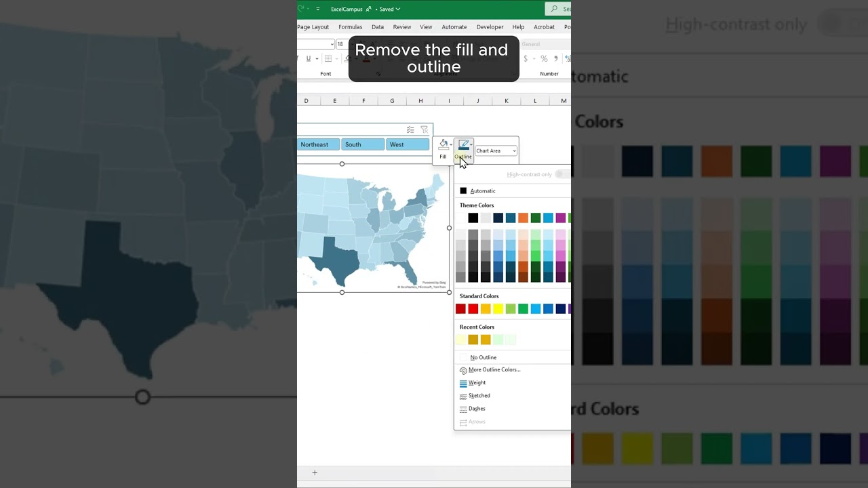Expand the Fill color dropdown arrow
The width and height of the screenshot is (868, 488).
coord(451,144)
